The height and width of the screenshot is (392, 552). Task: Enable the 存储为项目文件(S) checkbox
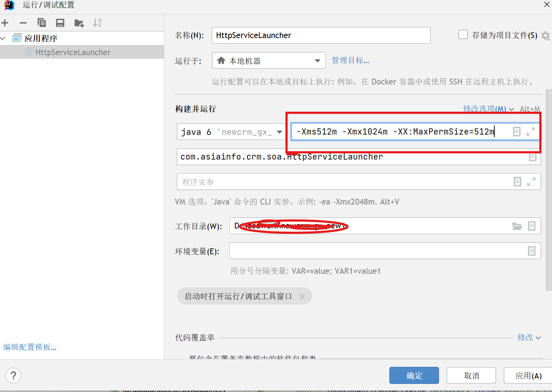click(x=463, y=34)
